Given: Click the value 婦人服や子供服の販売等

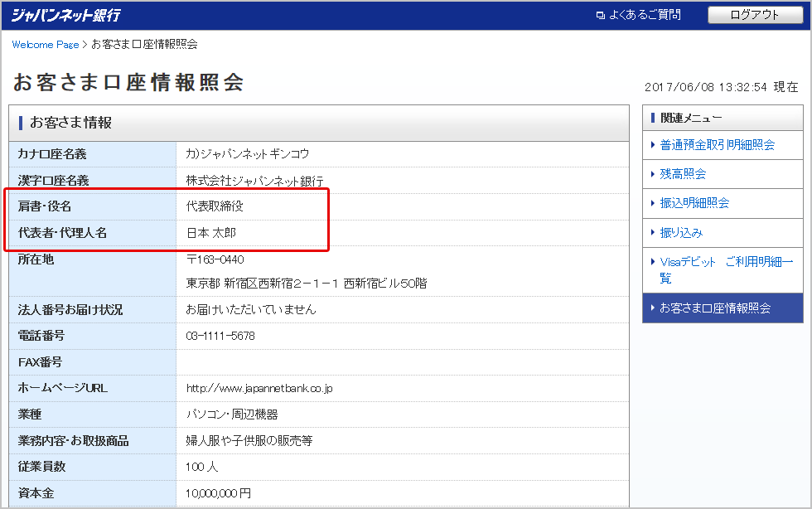Looking at the screenshot, I should click(x=249, y=441).
